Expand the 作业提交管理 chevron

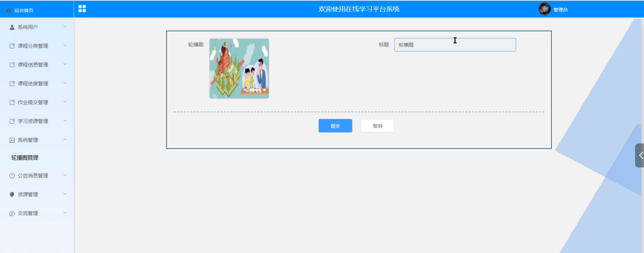(x=65, y=102)
